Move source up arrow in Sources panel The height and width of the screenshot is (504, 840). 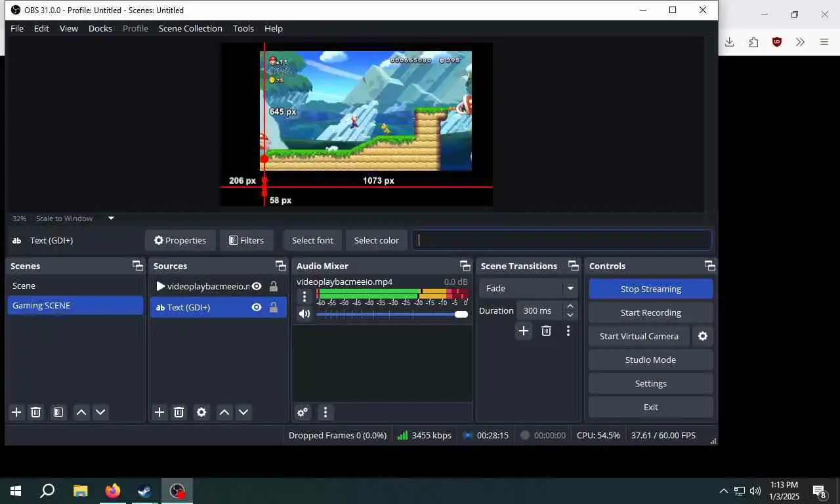point(224,412)
